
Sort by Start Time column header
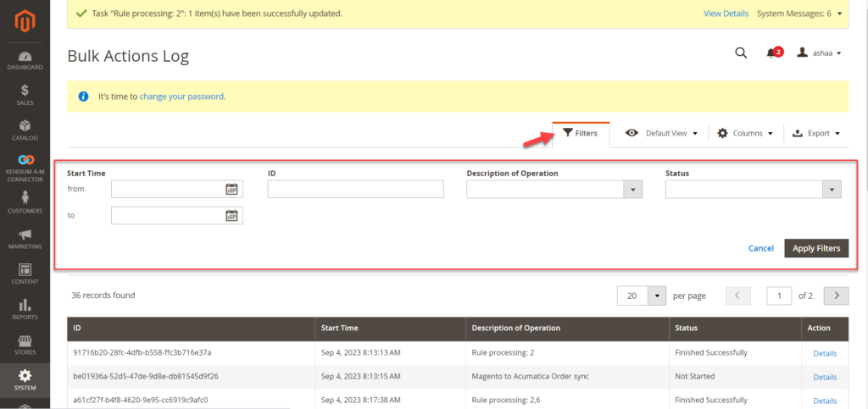coord(391,329)
